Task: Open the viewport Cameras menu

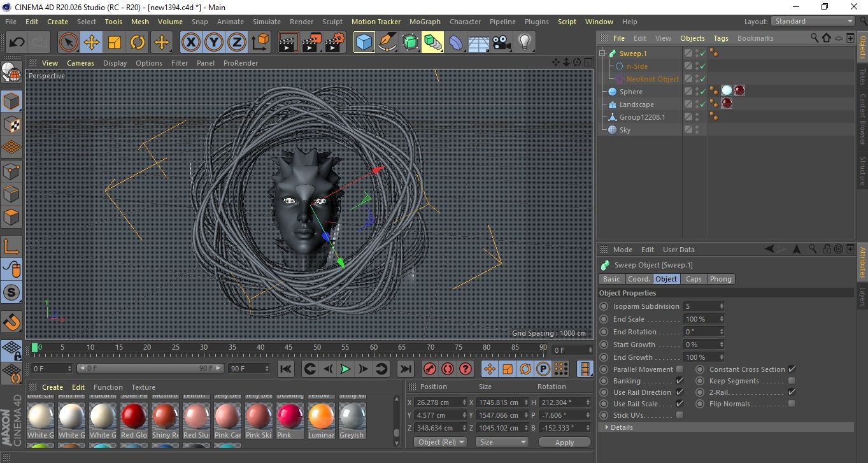Action: (80, 63)
